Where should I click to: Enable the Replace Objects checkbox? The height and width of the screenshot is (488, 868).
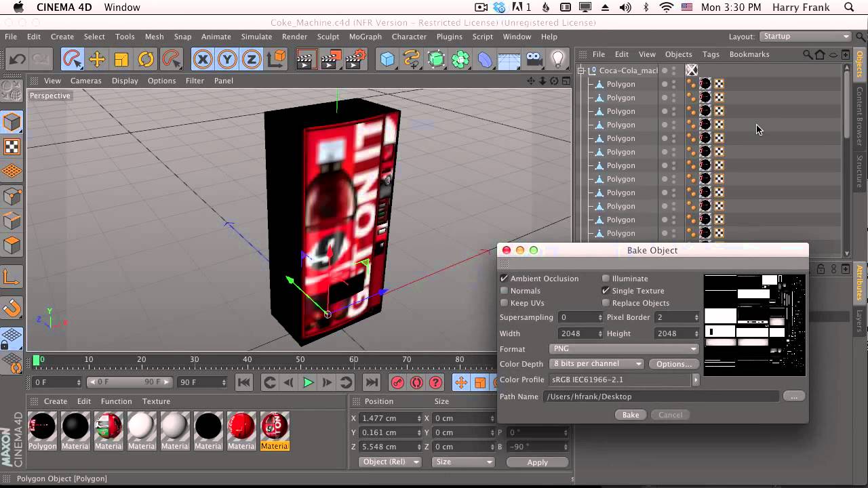606,303
